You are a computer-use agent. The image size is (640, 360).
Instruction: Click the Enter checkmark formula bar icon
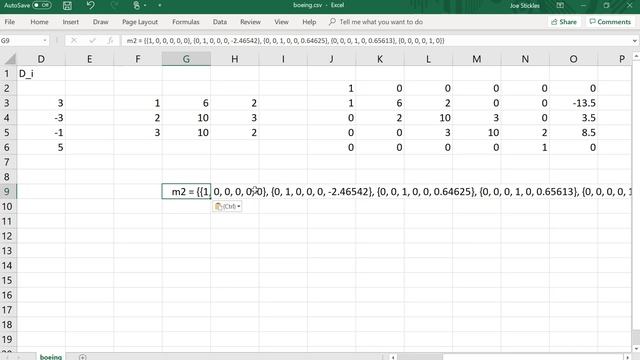click(92, 40)
